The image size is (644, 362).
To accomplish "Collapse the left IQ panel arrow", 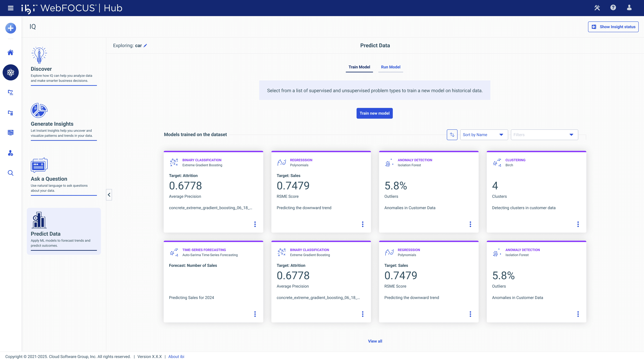I will (109, 195).
